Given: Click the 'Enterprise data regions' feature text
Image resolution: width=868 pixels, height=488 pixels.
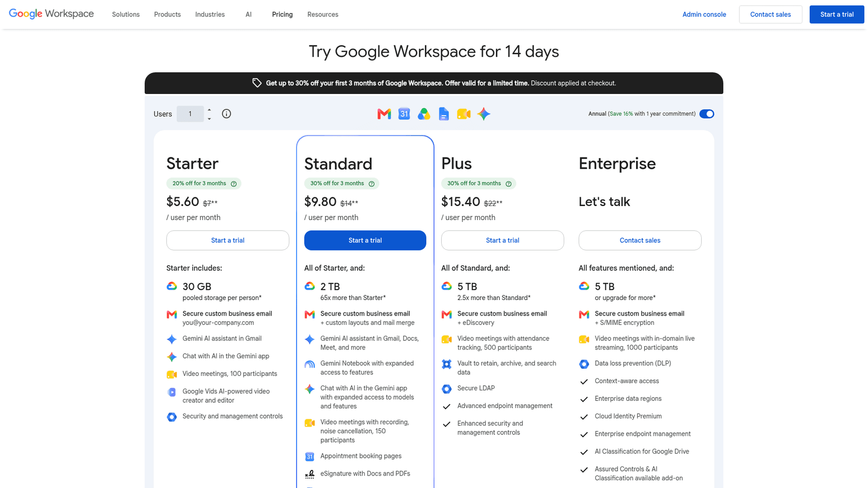Looking at the screenshot, I should pyautogui.click(x=628, y=399).
